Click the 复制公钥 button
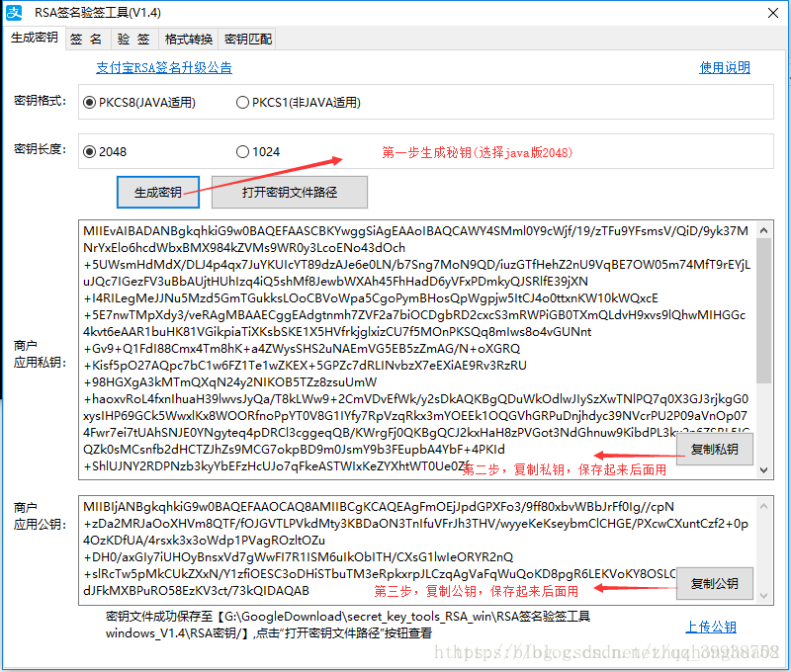This screenshot has width=791, height=672. pos(714,583)
